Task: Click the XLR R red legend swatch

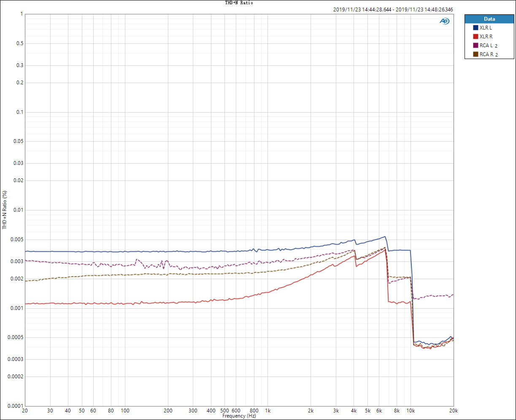Action: pos(475,36)
